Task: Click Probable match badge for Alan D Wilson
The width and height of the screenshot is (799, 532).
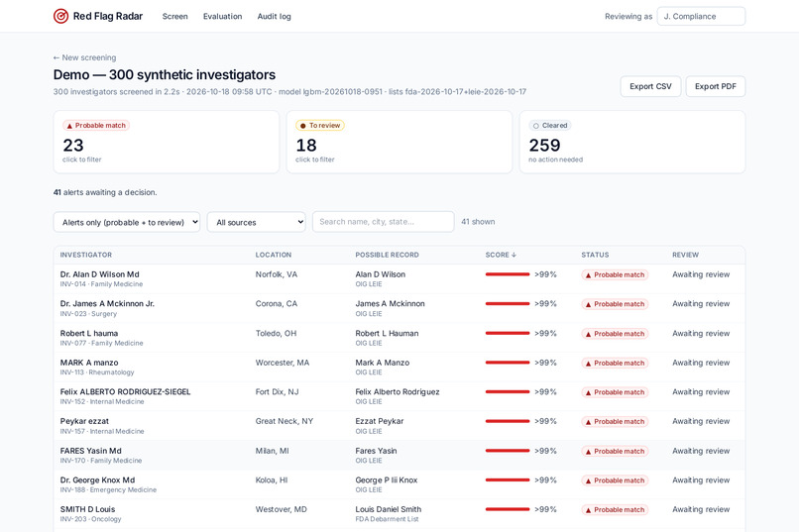Action: click(615, 274)
